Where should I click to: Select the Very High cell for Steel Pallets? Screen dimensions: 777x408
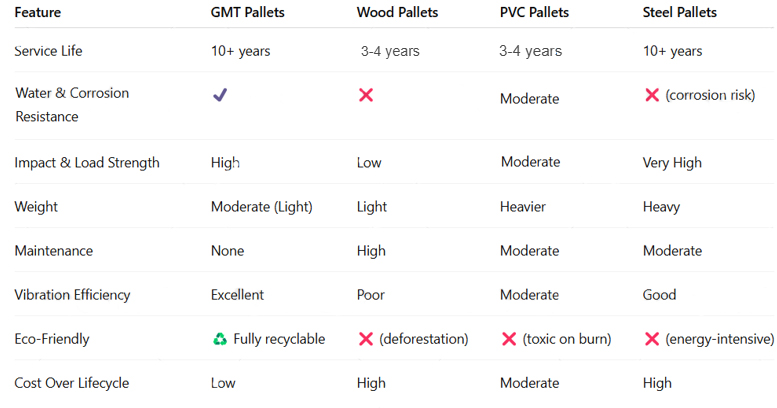[673, 163]
